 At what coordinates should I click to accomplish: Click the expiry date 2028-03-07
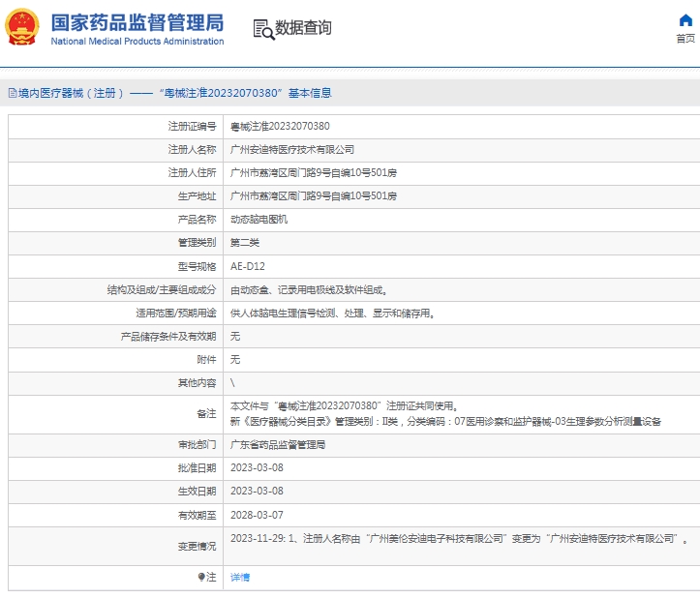(x=257, y=515)
